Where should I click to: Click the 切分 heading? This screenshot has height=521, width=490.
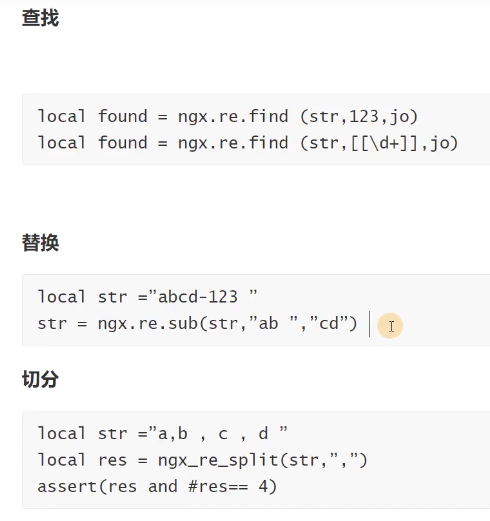[40, 379]
